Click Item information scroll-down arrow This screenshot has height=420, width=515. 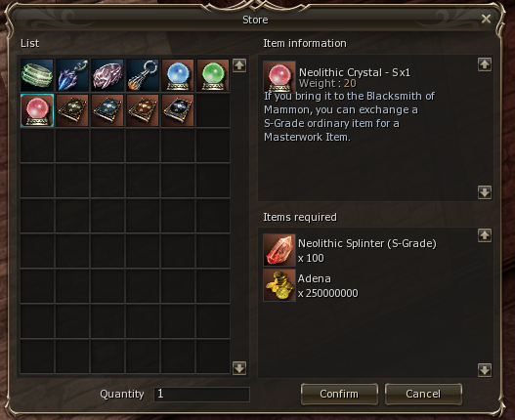pyautogui.click(x=485, y=192)
